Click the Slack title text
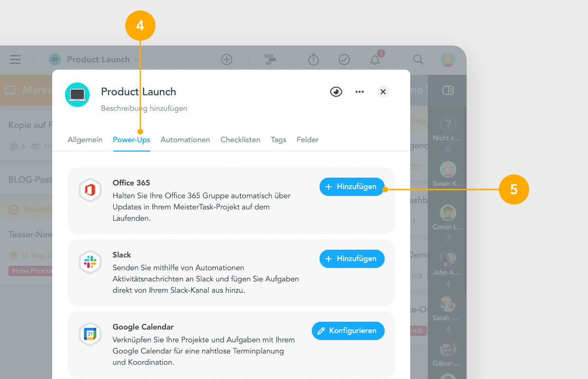The height and width of the screenshot is (379, 588). [x=122, y=255]
